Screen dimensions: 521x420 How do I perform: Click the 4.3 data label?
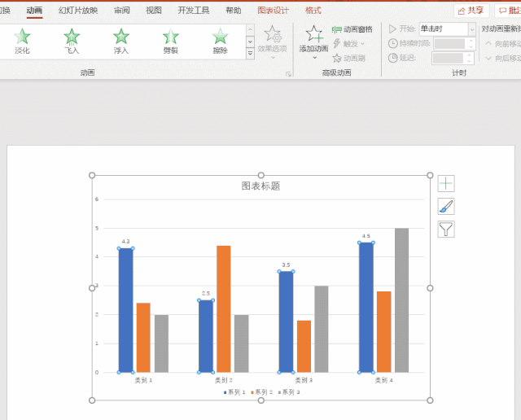tap(125, 242)
